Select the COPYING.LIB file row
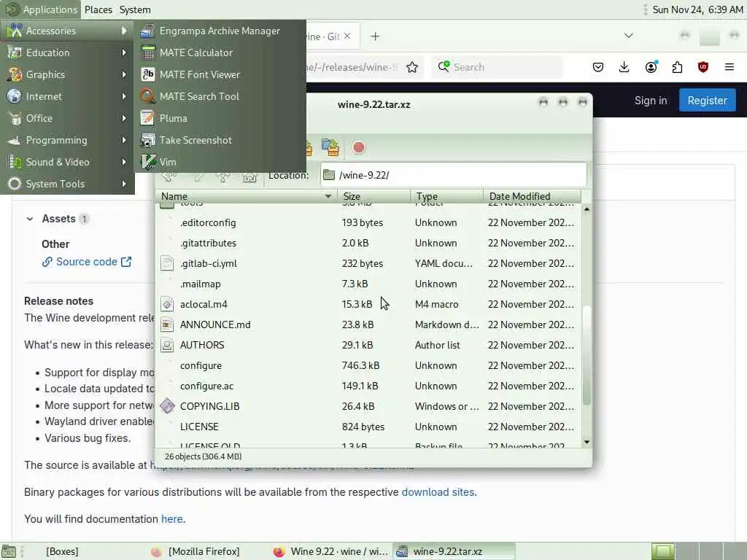Image resolution: width=747 pixels, height=560 pixels. click(x=368, y=407)
